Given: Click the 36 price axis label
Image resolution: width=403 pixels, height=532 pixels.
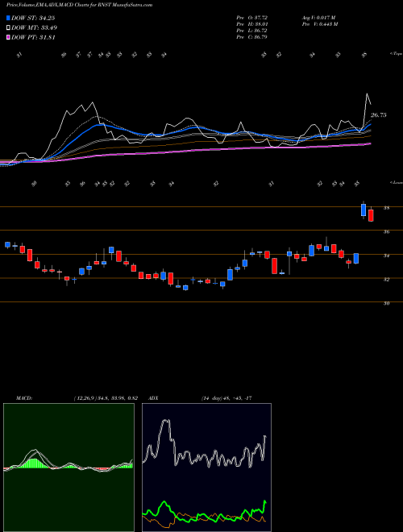Looking at the screenshot, I should coord(386,232).
